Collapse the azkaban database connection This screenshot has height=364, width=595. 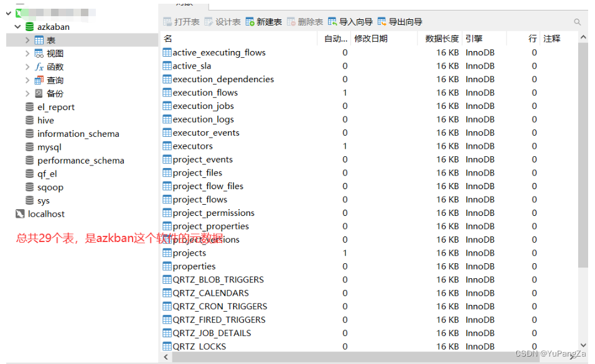[17, 27]
